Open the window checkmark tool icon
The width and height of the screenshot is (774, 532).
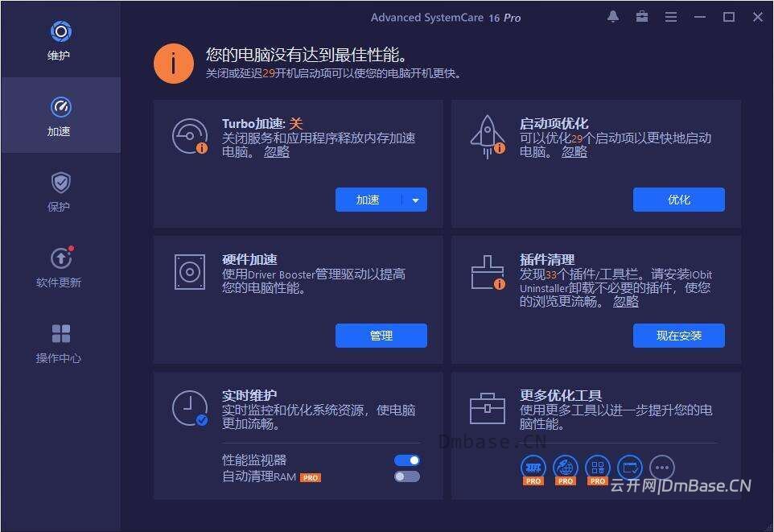tap(630, 468)
